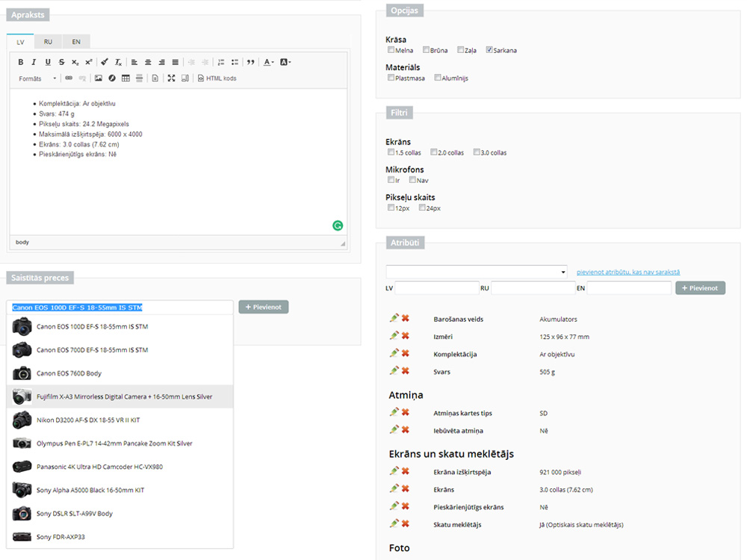
Task: Insert a numbered list
Action: click(x=220, y=62)
